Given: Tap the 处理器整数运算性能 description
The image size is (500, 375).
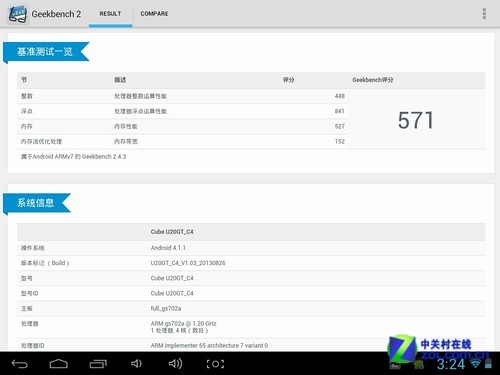Looking at the screenshot, I should tap(140, 96).
